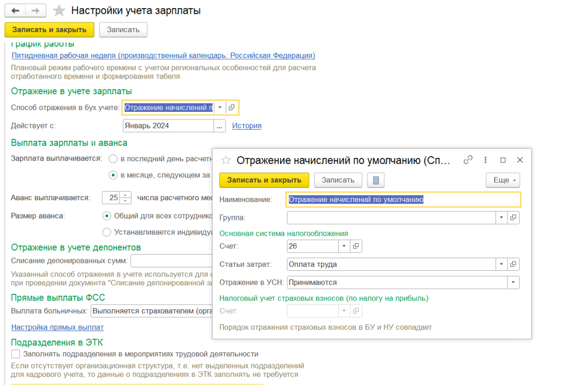Open the dialog's three-dot options menu
This screenshot has height=385, width=588.
pyautogui.click(x=486, y=160)
